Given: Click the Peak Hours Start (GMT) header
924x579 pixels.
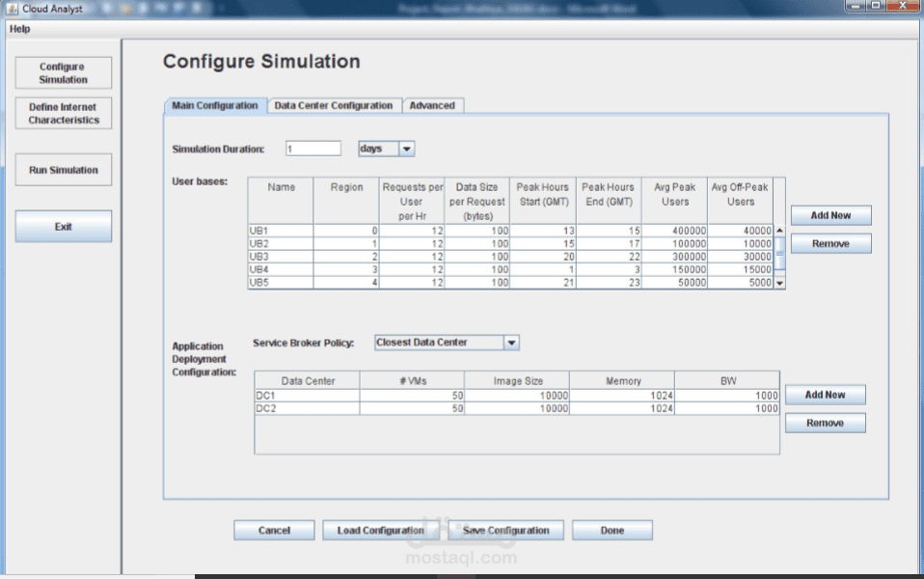Looking at the screenshot, I should 543,201.
